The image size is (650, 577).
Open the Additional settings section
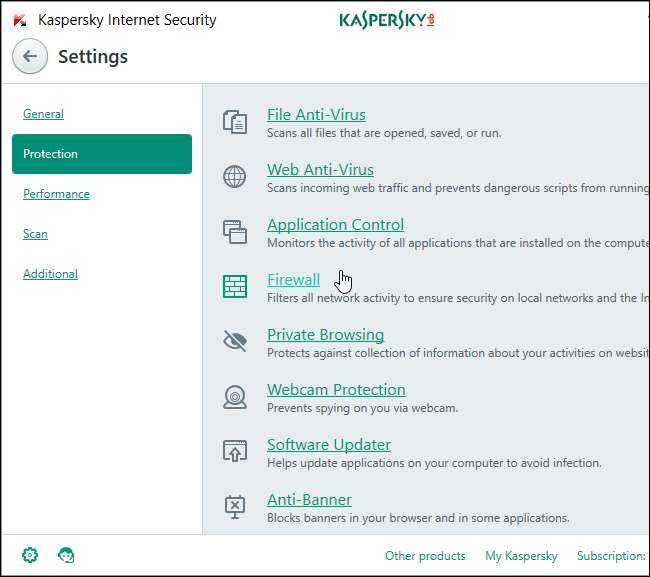tap(51, 274)
